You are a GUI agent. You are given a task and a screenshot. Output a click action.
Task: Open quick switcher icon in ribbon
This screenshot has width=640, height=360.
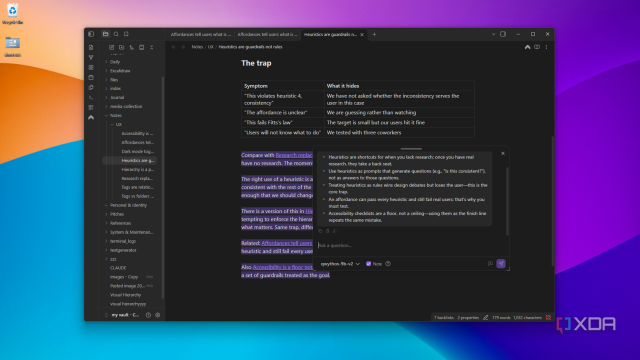coord(91,47)
